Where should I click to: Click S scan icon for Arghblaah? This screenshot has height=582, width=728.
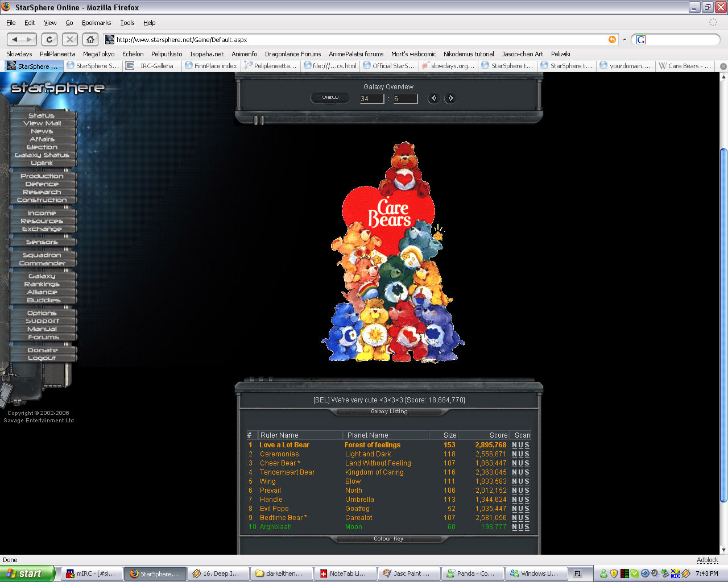click(x=527, y=527)
